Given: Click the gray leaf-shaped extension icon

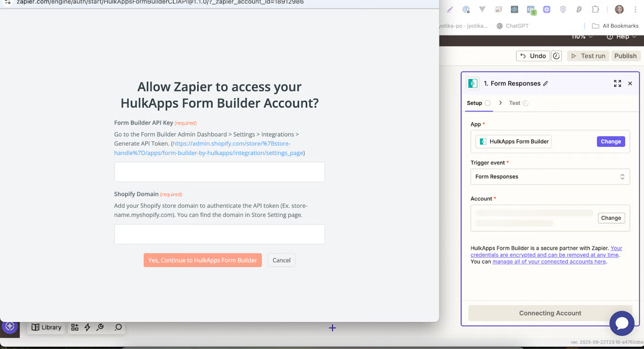Looking at the screenshot, I should [x=579, y=9].
